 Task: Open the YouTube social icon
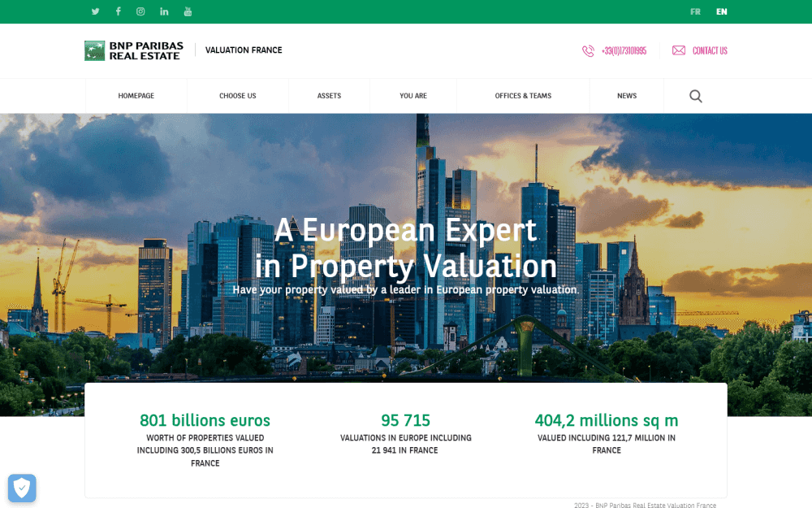[188, 11]
